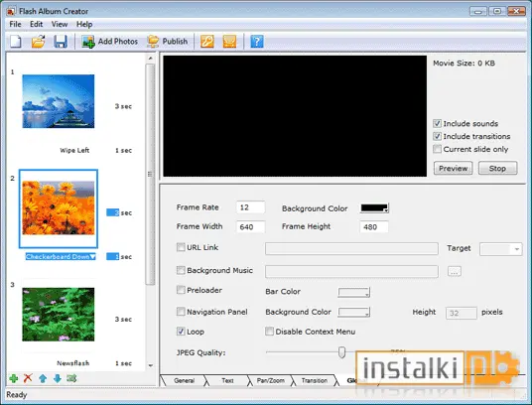Select the slide 1 seascape thumbnail
Viewport: 532px width, 405px height.
59,101
